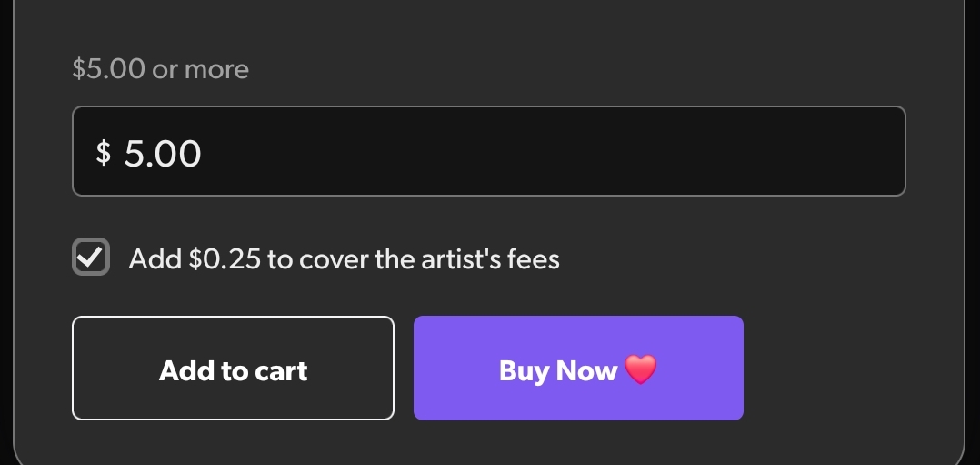Click the dollar sign in the price field
This screenshot has height=465, width=980.
(104, 152)
